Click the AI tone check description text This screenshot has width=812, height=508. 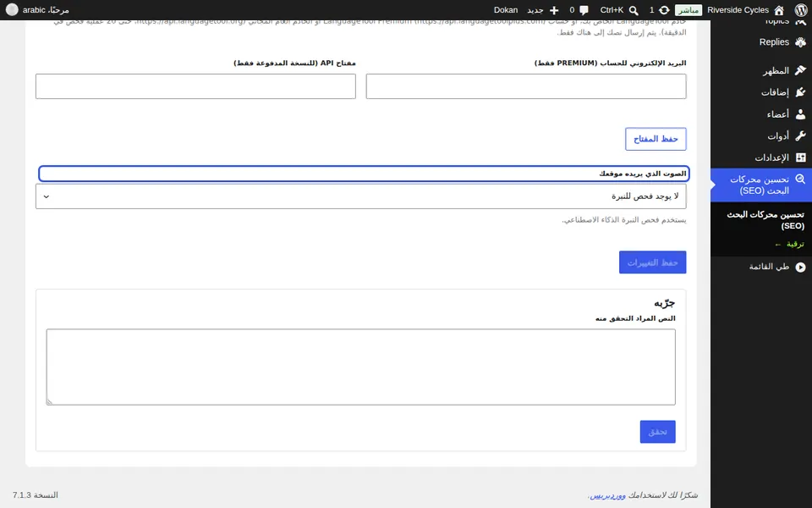coord(624,220)
